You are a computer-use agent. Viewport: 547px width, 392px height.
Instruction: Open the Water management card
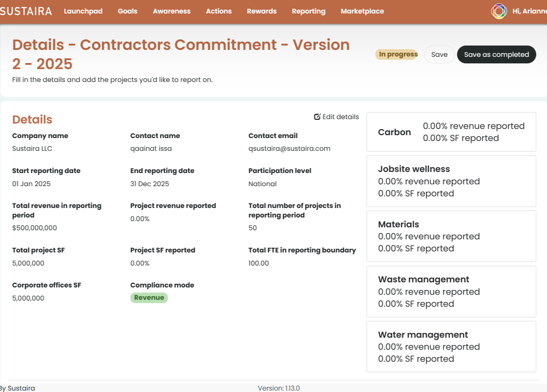[451, 346]
